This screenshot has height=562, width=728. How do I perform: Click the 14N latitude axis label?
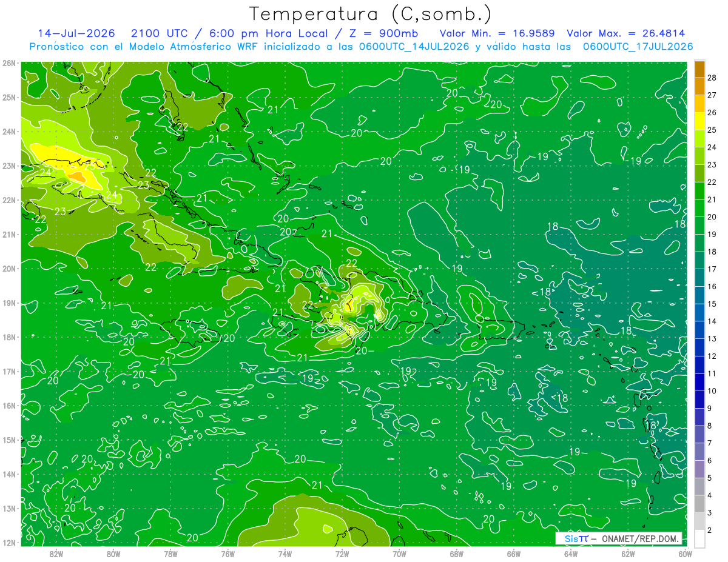click(x=8, y=474)
